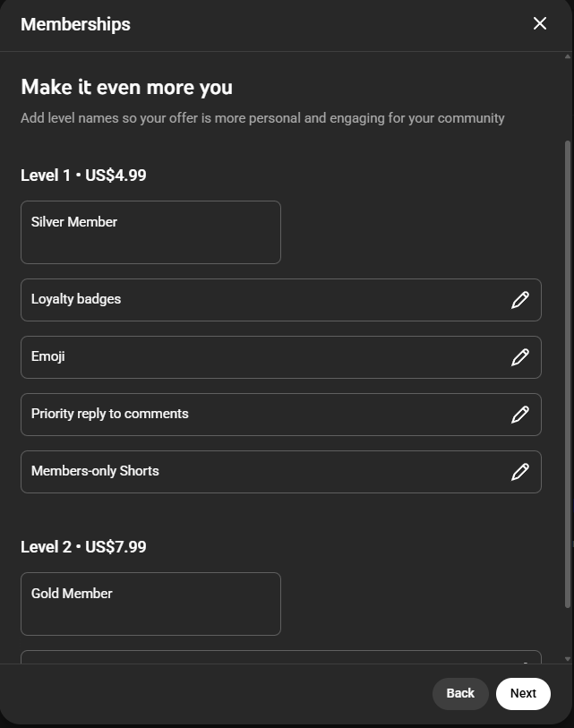This screenshot has height=728, width=574.
Task: Click the Members-only Shorts perk row
Action: coord(269,472)
